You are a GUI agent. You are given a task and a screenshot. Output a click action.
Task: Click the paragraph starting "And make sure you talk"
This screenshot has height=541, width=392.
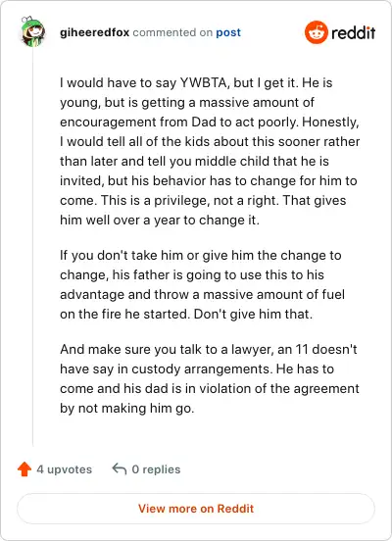coord(210,379)
